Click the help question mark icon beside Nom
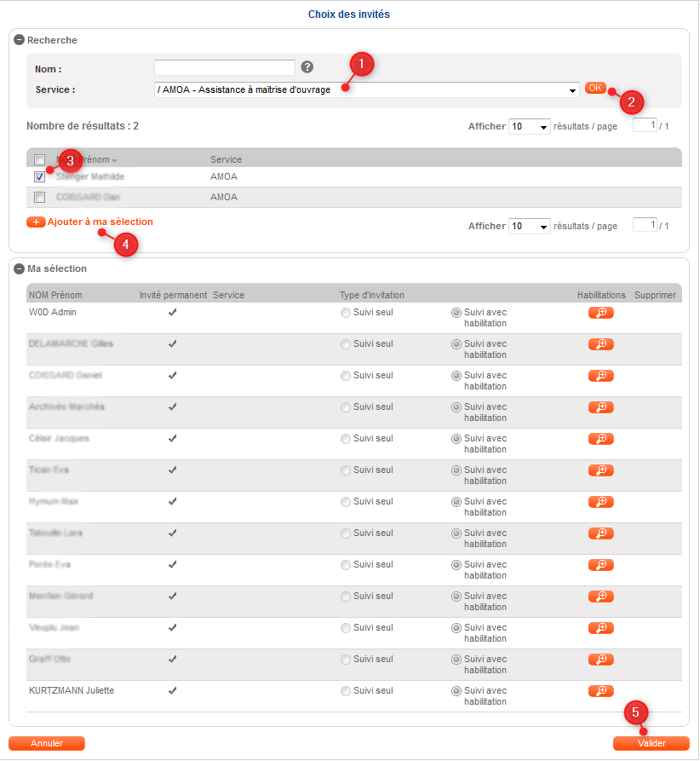Viewport: 700px width, 761px height. (x=307, y=67)
